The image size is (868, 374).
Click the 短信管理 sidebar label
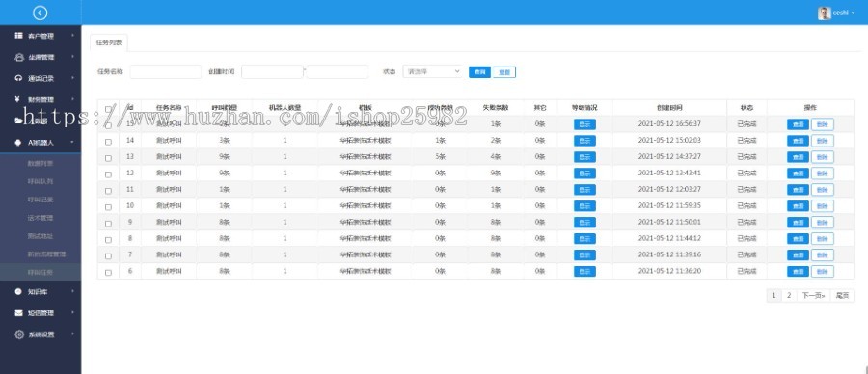[41, 313]
